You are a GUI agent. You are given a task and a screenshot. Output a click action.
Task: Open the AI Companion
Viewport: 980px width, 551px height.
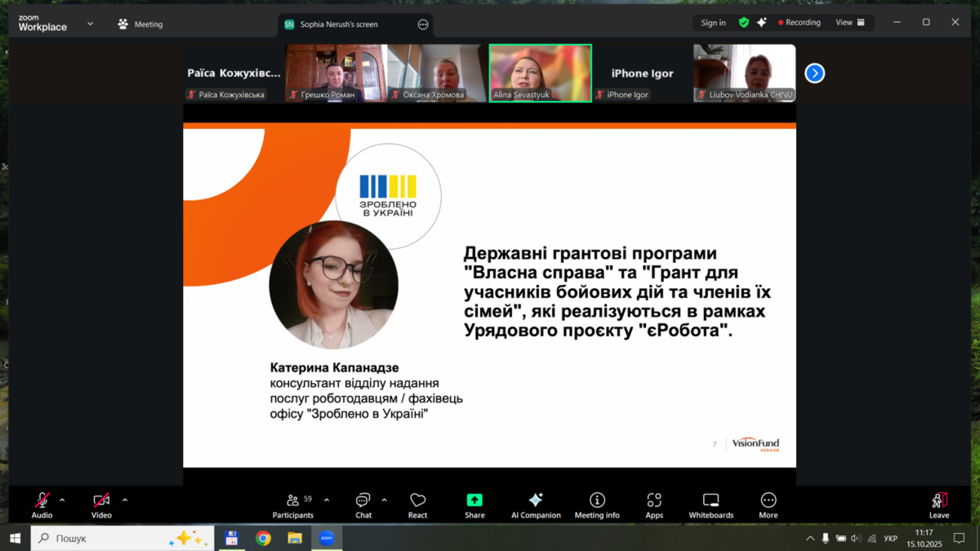point(536,505)
